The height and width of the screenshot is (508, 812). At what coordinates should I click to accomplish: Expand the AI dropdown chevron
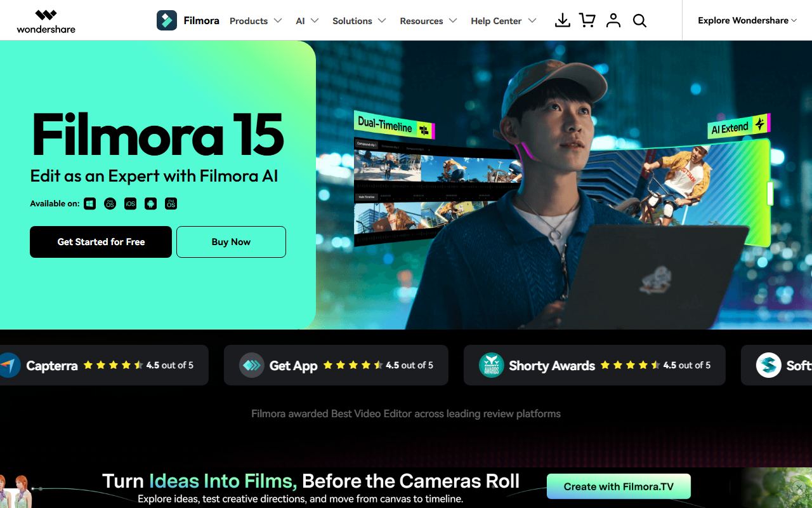315,21
